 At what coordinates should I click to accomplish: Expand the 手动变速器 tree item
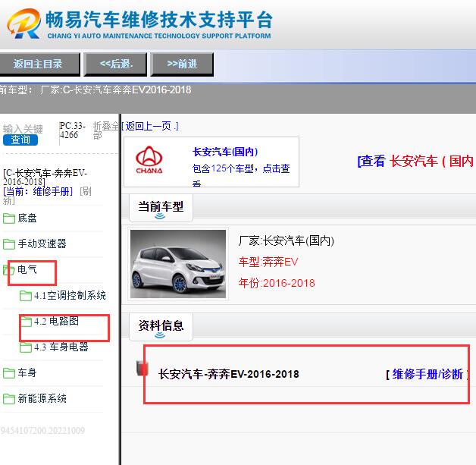[42, 243]
